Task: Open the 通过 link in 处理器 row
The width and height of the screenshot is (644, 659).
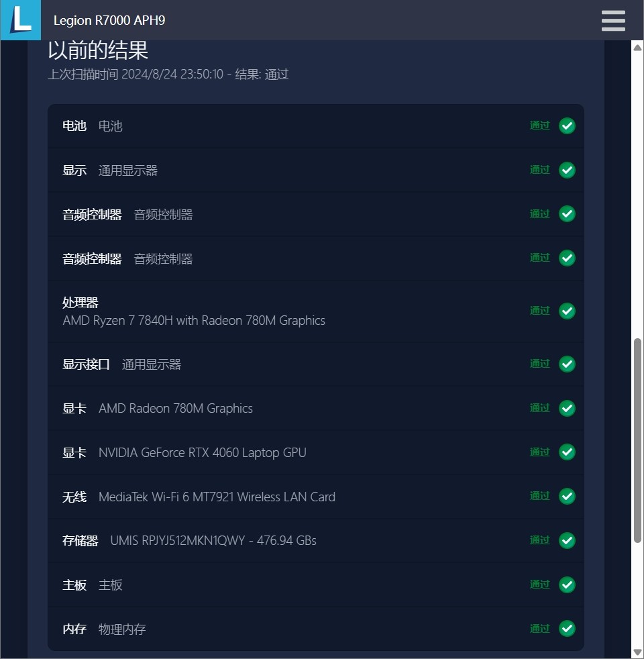Action: [539, 311]
